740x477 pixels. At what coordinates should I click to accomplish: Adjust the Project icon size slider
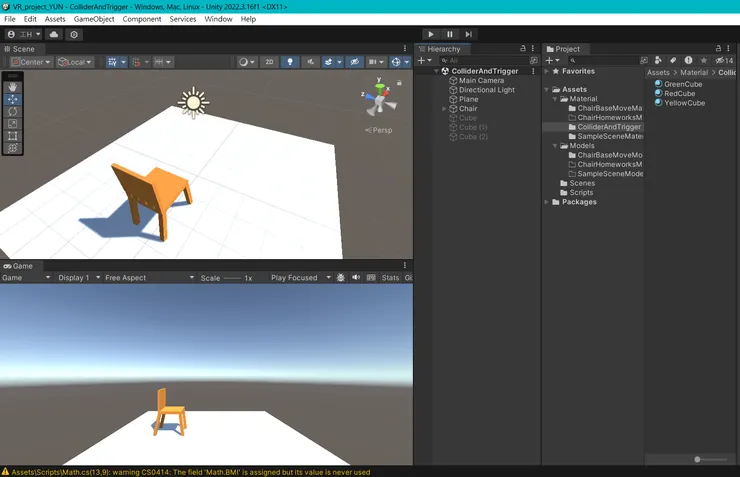click(x=698, y=459)
